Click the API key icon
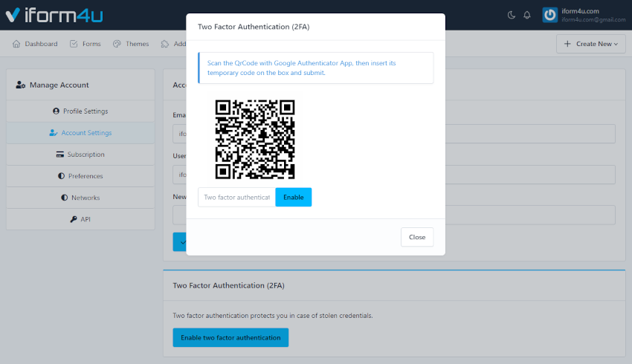This screenshot has width=632, height=364. pos(74,219)
